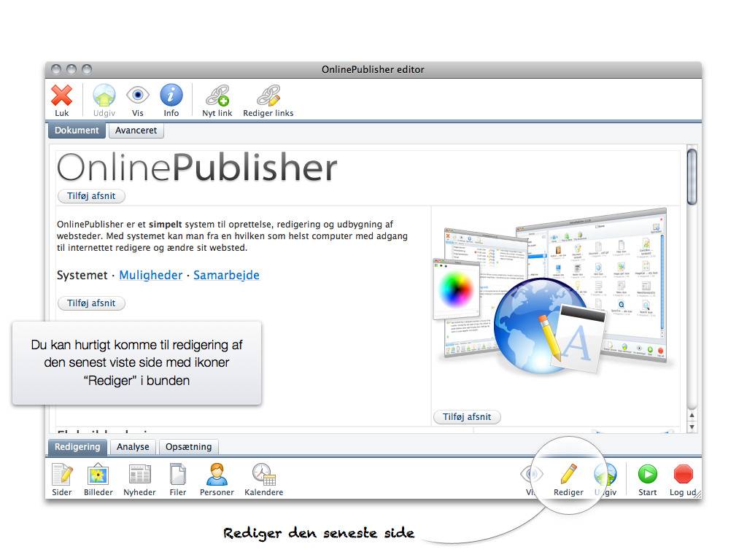Viewport: 747px width, 560px height.
Task: Open the Filer files section
Action: click(x=178, y=475)
